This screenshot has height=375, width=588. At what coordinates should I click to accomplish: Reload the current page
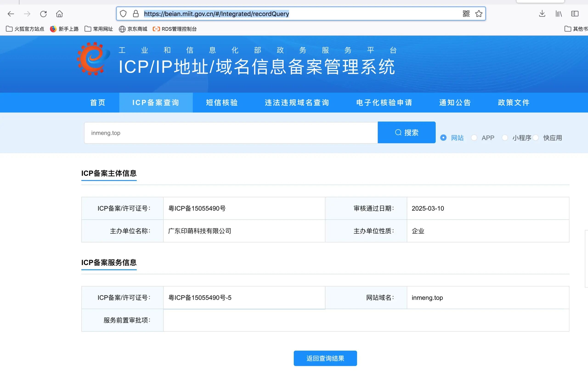(x=43, y=14)
